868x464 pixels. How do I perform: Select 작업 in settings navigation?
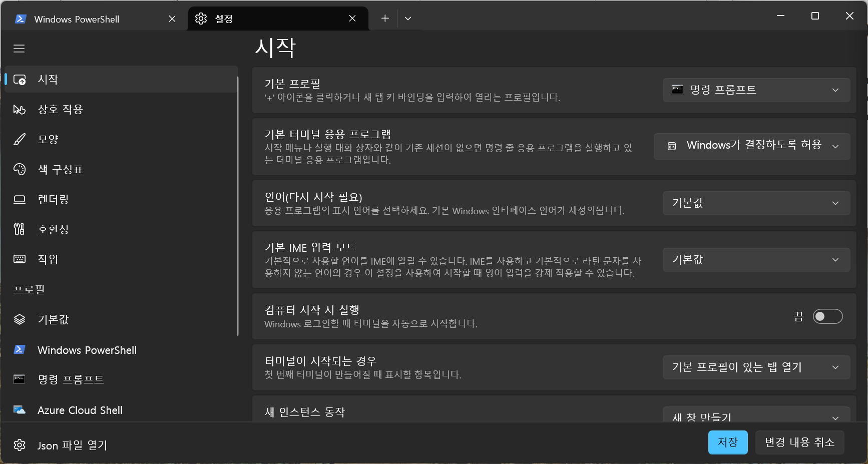pyautogui.click(x=121, y=259)
